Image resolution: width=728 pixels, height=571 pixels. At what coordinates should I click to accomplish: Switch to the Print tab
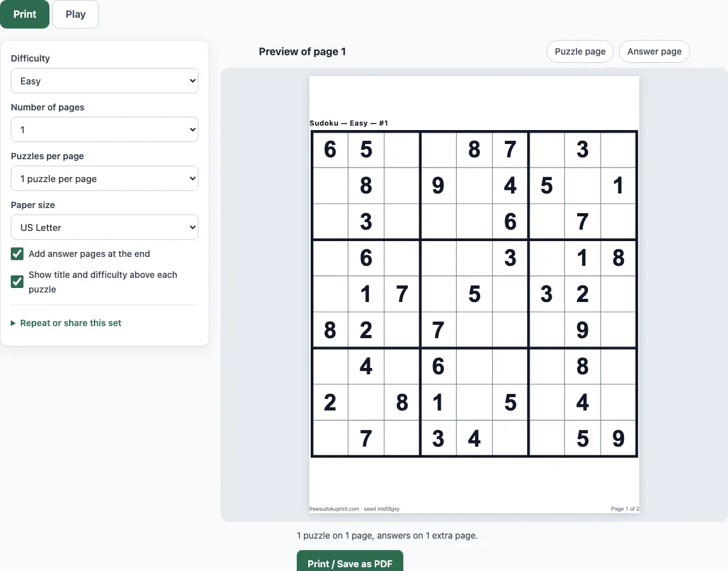click(25, 14)
